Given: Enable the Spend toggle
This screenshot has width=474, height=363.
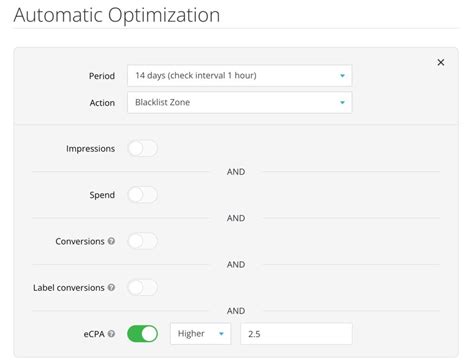Looking at the screenshot, I should 143,195.
